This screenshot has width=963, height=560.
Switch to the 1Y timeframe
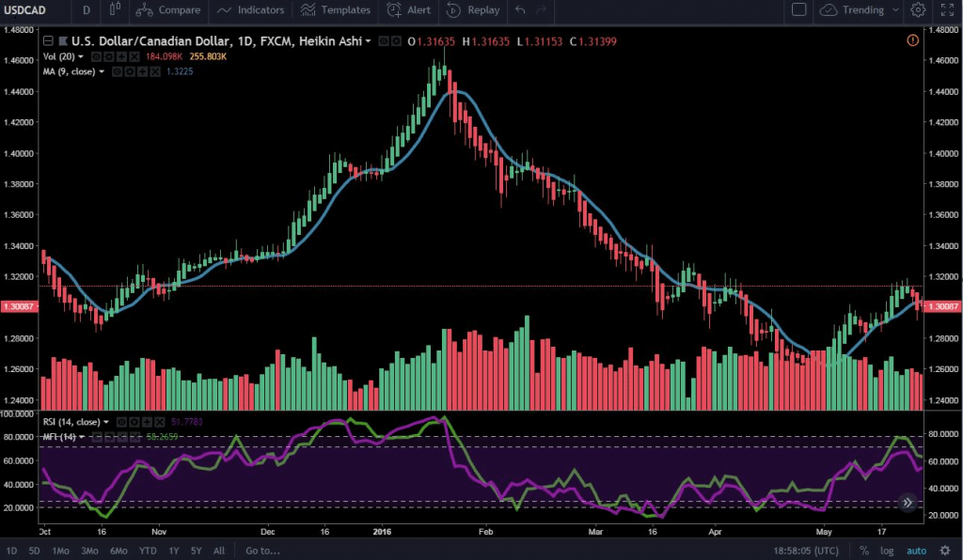click(x=173, y=550)
